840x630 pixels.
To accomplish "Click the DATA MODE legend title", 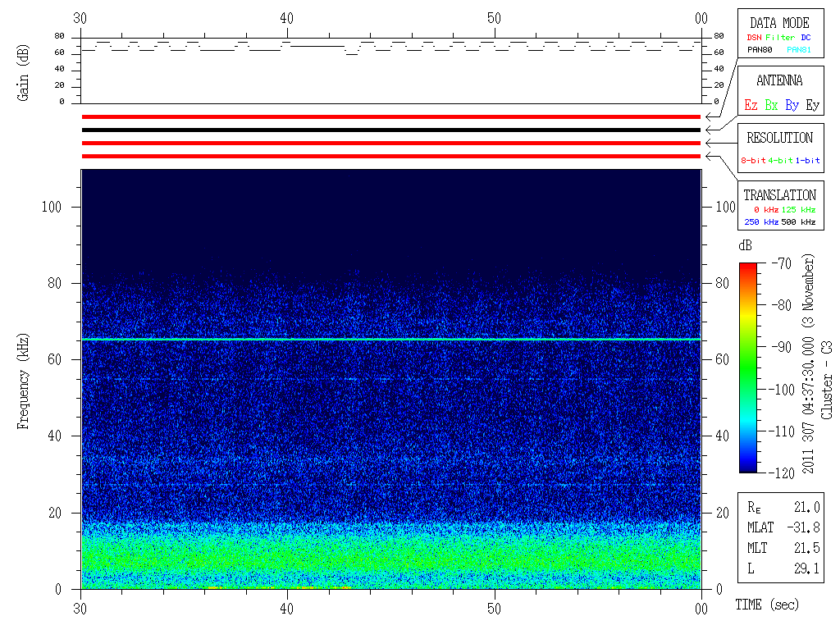I will (x=779, y=23).
